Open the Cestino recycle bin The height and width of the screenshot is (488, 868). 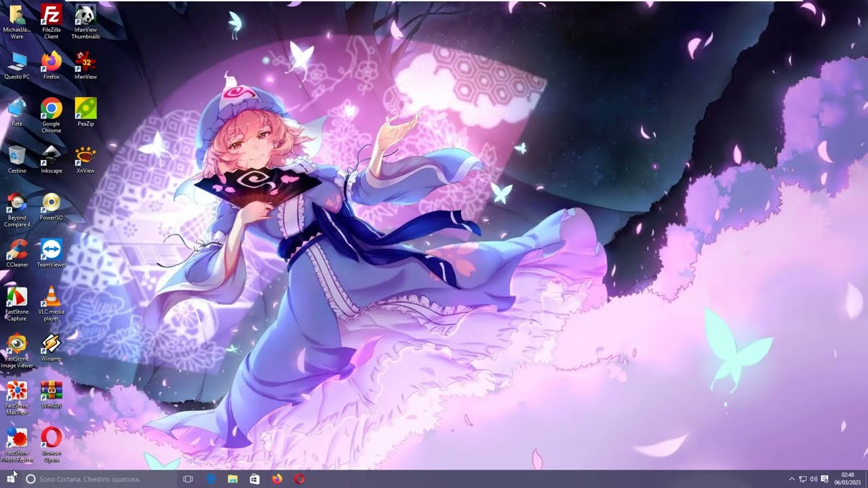17,159
